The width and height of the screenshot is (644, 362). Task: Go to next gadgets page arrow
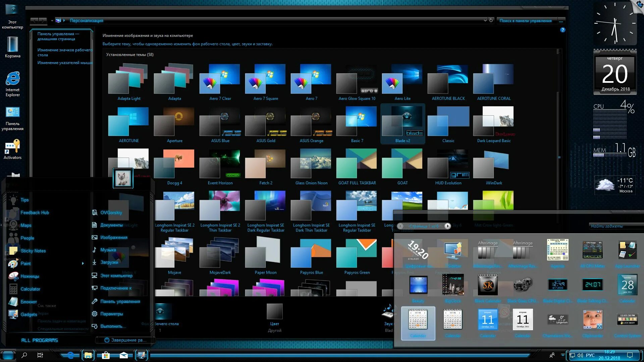447,226
